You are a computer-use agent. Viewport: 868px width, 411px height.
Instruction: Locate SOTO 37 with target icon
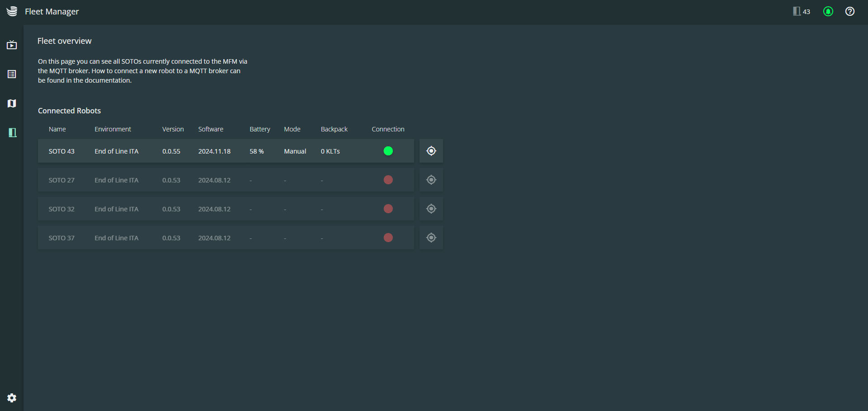pos(431,238)
